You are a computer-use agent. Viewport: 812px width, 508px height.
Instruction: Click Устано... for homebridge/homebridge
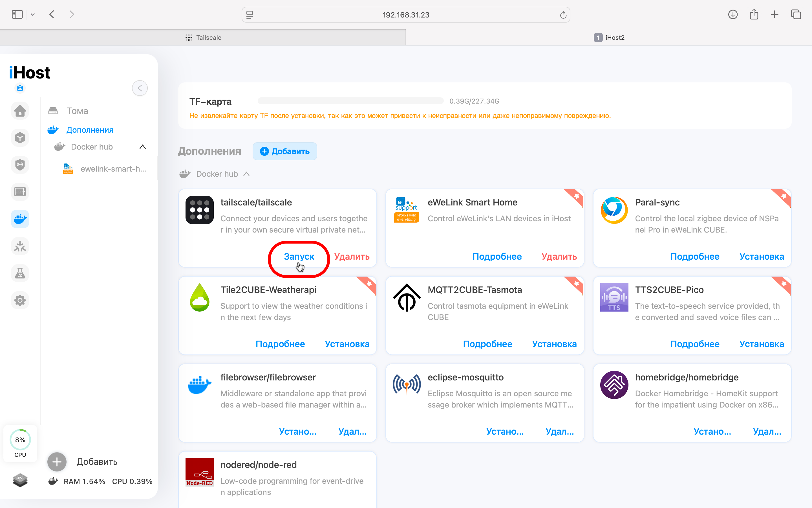(x=712, y=432)
